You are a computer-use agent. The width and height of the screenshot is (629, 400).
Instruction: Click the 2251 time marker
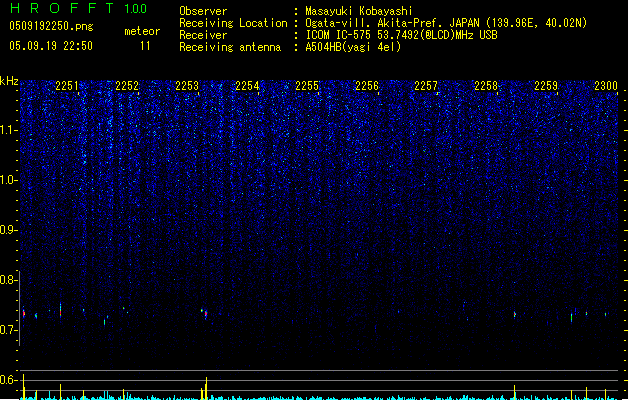(x=67, y=86)
